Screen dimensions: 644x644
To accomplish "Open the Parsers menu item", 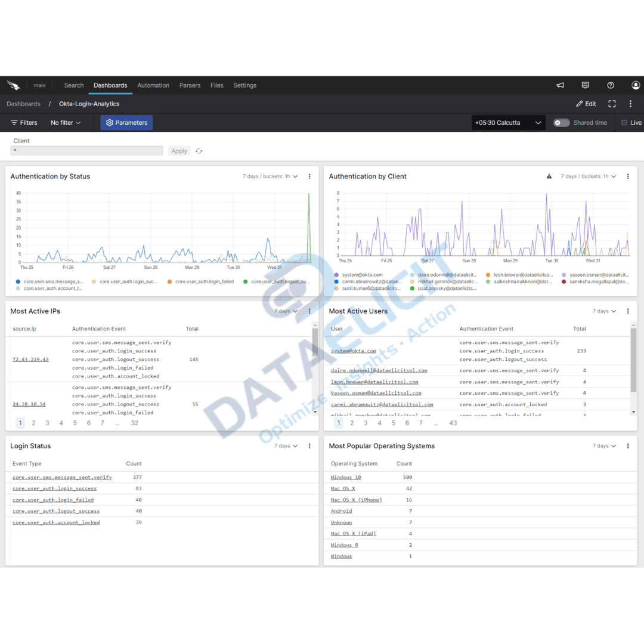I will pyautogui.click(x=190, y=85).
